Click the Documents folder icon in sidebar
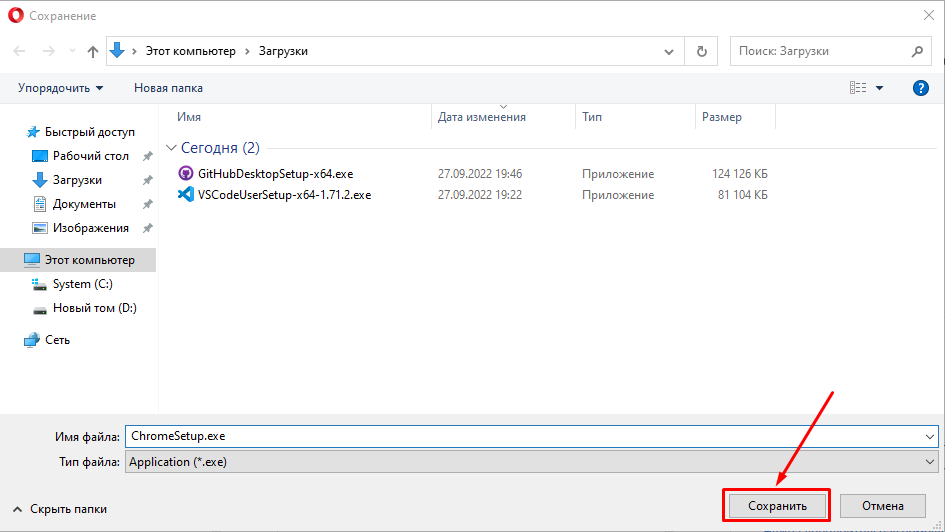The width and height of the screenshot is (945, 532). 40,204
